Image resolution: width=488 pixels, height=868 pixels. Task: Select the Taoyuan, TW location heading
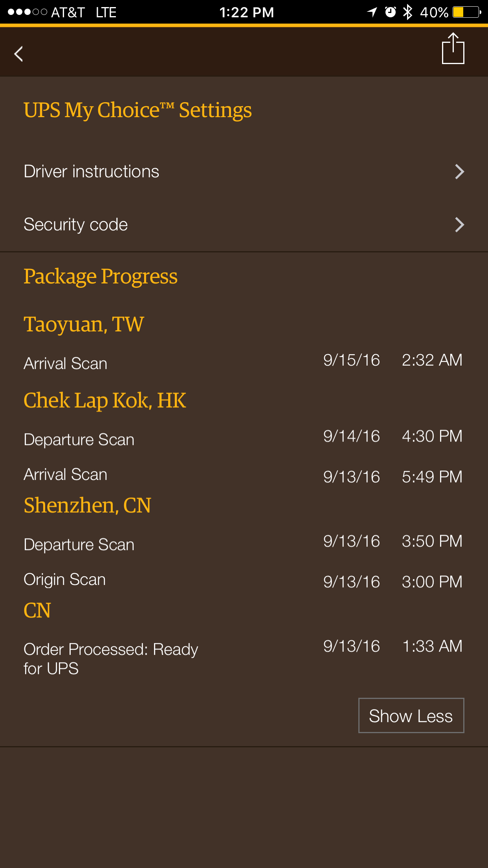tap(84, 324)
